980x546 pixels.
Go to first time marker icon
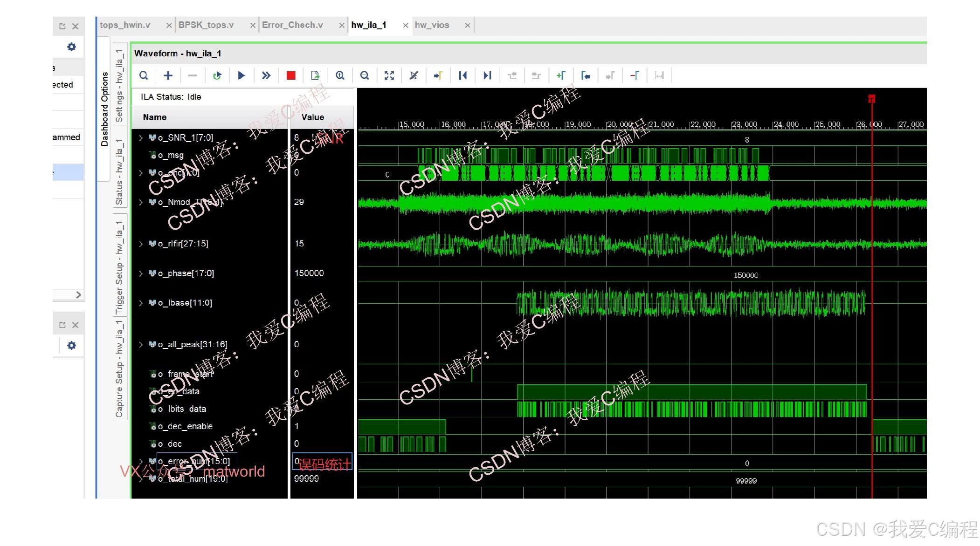462,75
